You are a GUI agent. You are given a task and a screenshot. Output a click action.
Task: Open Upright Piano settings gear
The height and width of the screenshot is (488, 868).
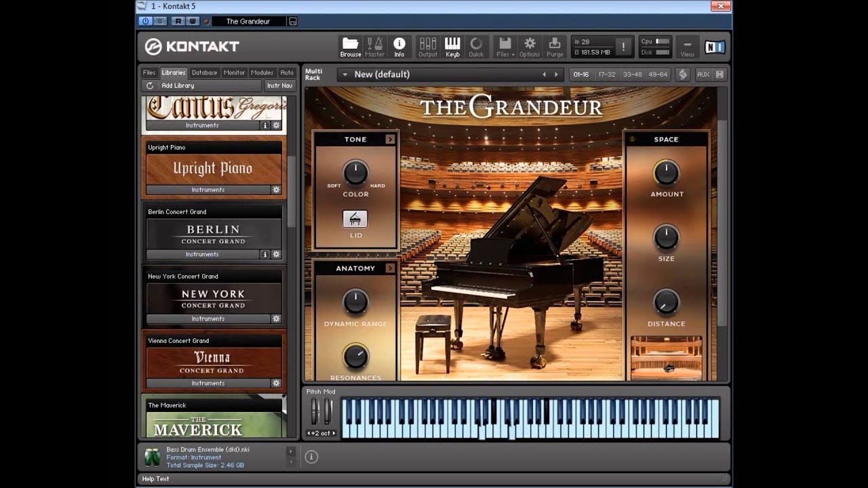[276, 190]
